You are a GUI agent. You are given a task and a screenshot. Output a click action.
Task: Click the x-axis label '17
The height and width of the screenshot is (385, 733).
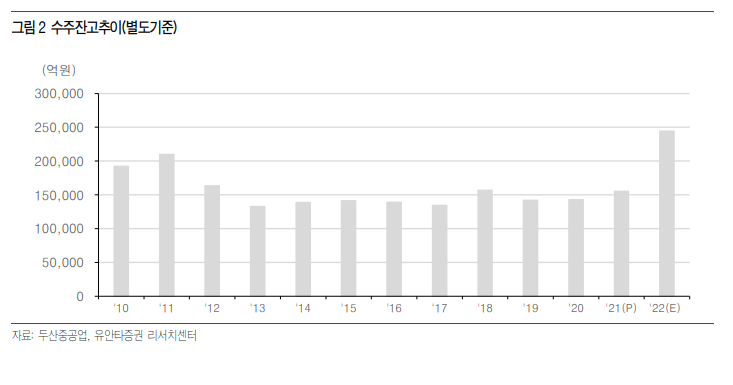[x=439, y=308]
